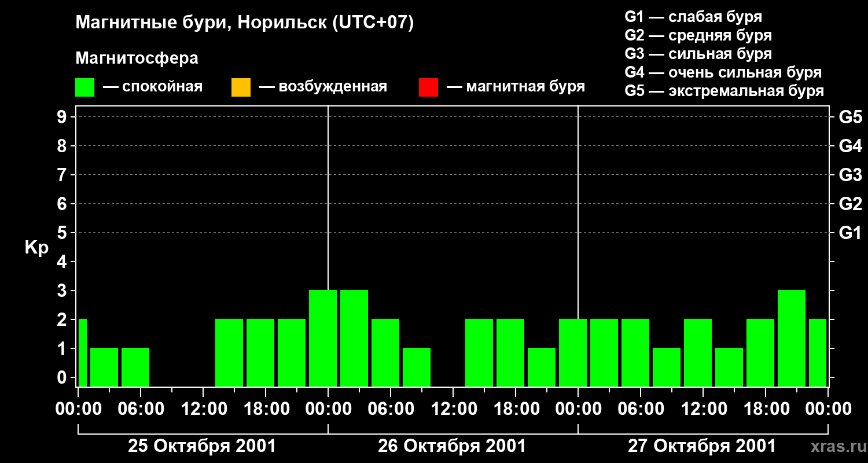Image resolution: width=868 pixels, height=463 pixels.
Task: Select the 'G4 — очень сильная буря' legend line
Action: tap(723, 72)
